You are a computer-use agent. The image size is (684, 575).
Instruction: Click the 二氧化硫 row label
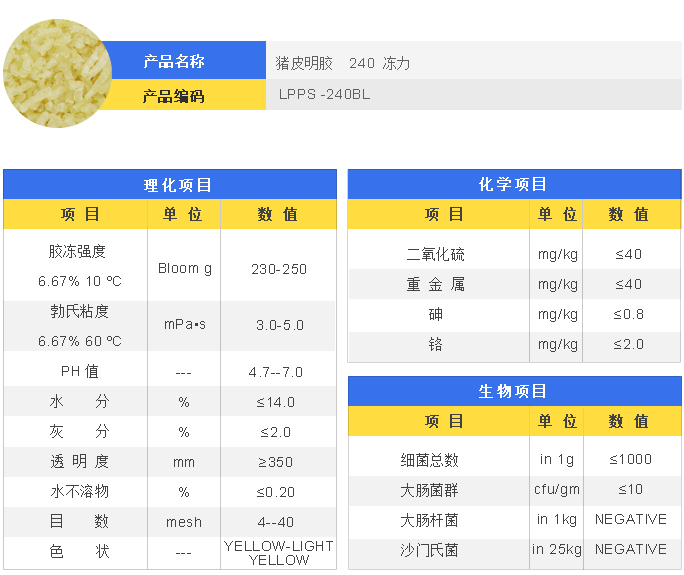coord(435,254)
